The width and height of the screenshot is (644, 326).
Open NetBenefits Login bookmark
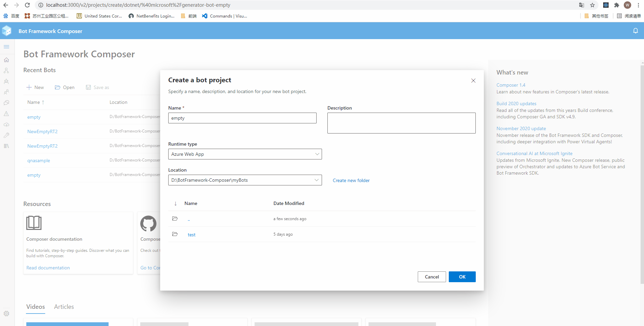[152, 16]
